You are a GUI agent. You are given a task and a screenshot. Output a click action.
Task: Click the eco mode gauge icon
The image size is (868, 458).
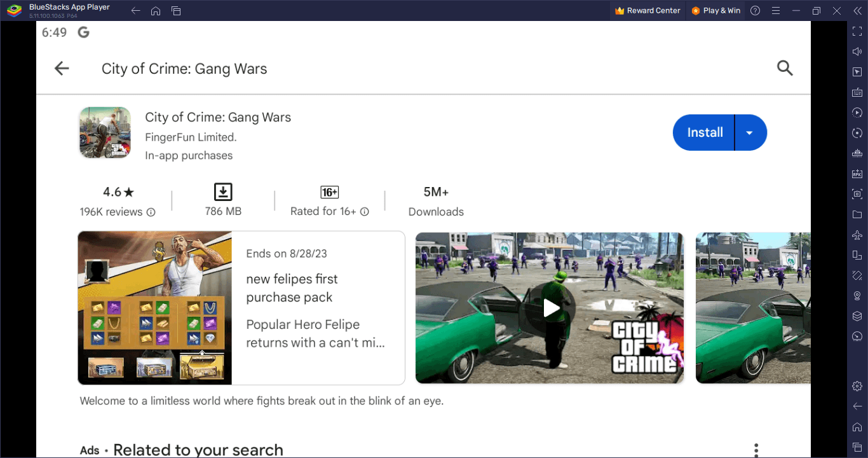[x=857, y=337]
